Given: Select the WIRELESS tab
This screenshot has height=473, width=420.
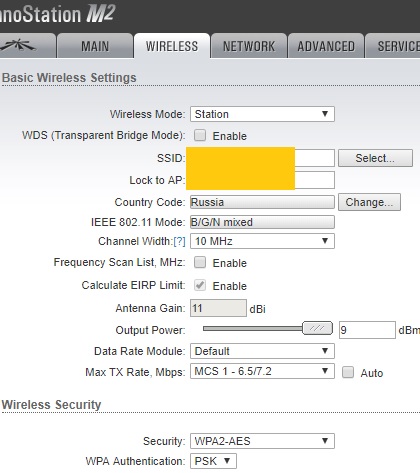Looking at the screenshot, I should pyautogui.click(x=172, y=46).
